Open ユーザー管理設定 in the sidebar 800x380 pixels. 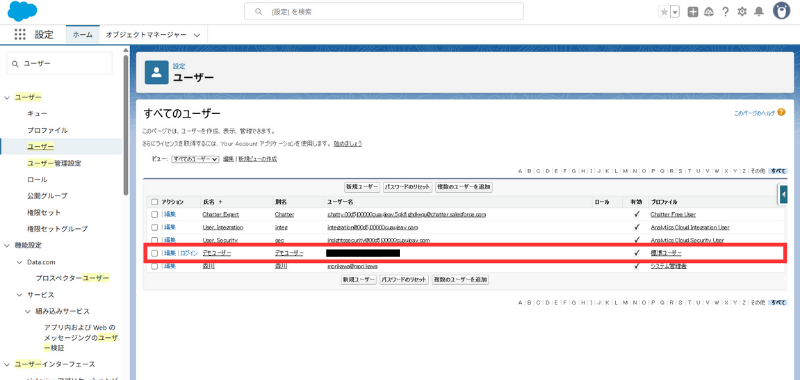pos(54,163)
